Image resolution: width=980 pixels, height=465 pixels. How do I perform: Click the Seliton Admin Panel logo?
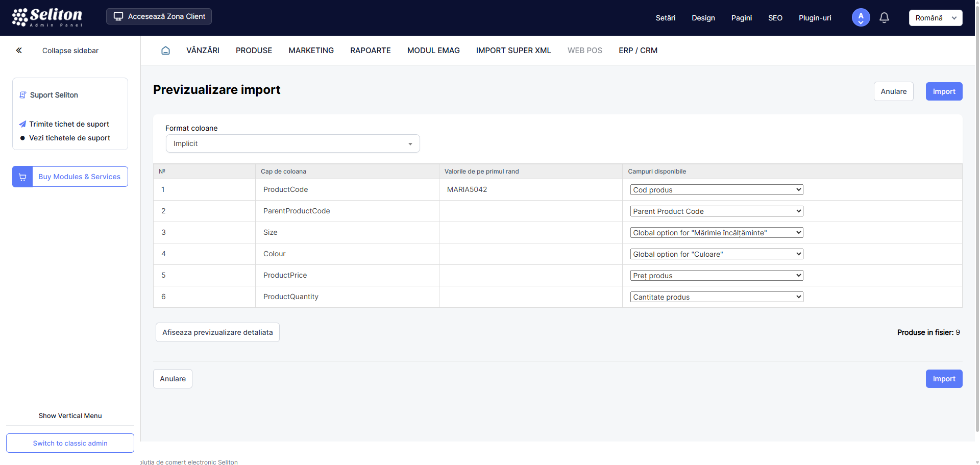click(47, 17)
